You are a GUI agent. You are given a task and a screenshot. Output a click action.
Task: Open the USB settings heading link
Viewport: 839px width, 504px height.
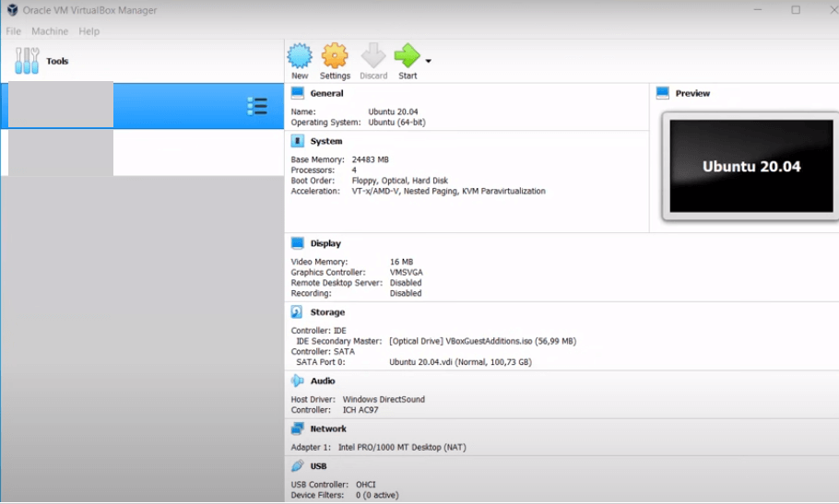tap(318, 466)
